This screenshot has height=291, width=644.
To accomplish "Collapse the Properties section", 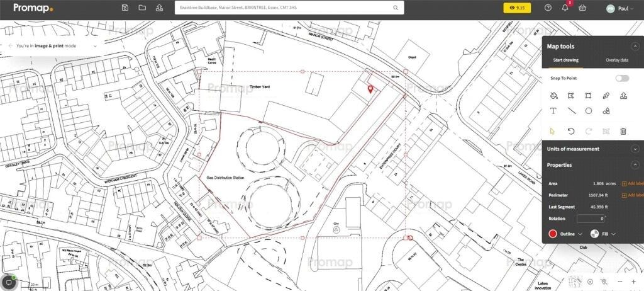I will tap(635, 165).
